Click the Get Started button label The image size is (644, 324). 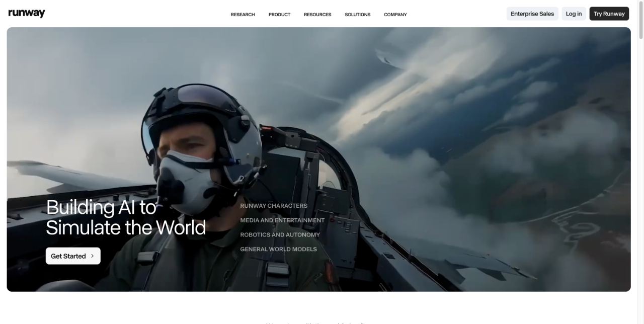pyautogui.click(x=68, y=256)
